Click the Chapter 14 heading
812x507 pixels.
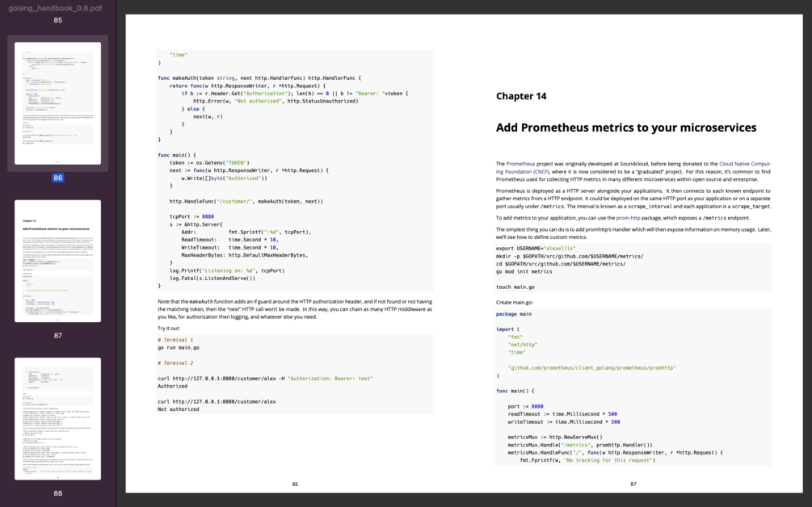pos(521,96)
